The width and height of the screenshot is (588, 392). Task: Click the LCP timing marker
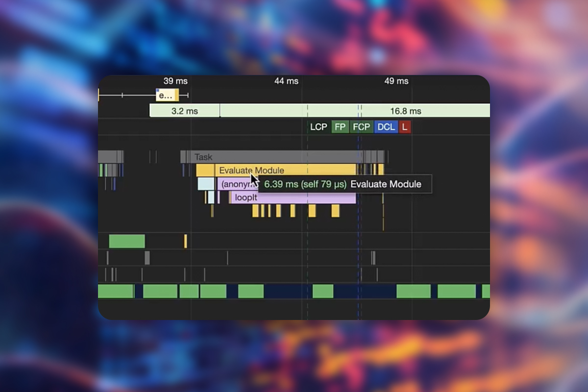pos(318,127)
